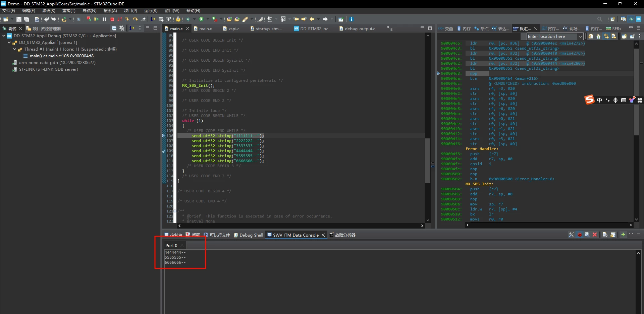Click the red Terminate debug button
Screen dimensions: 644x314
[112, 19]
